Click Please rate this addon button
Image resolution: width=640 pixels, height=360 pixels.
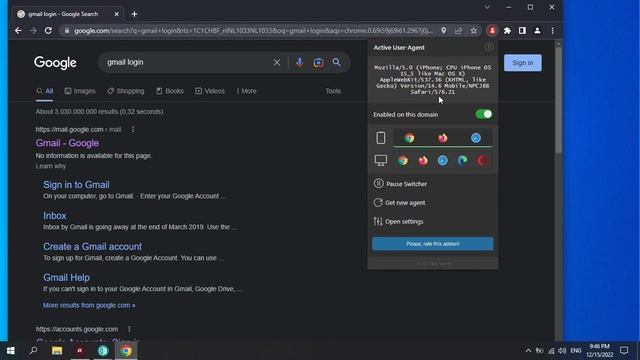click(433, 244)
